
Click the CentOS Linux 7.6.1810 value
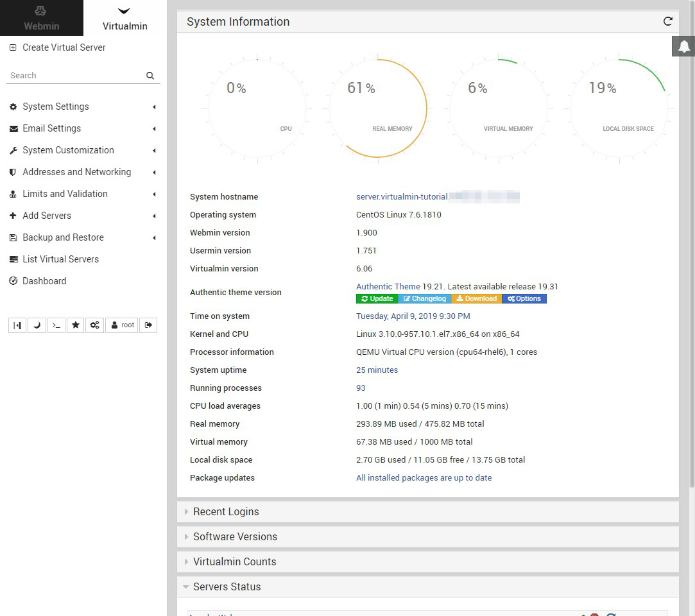399,215
